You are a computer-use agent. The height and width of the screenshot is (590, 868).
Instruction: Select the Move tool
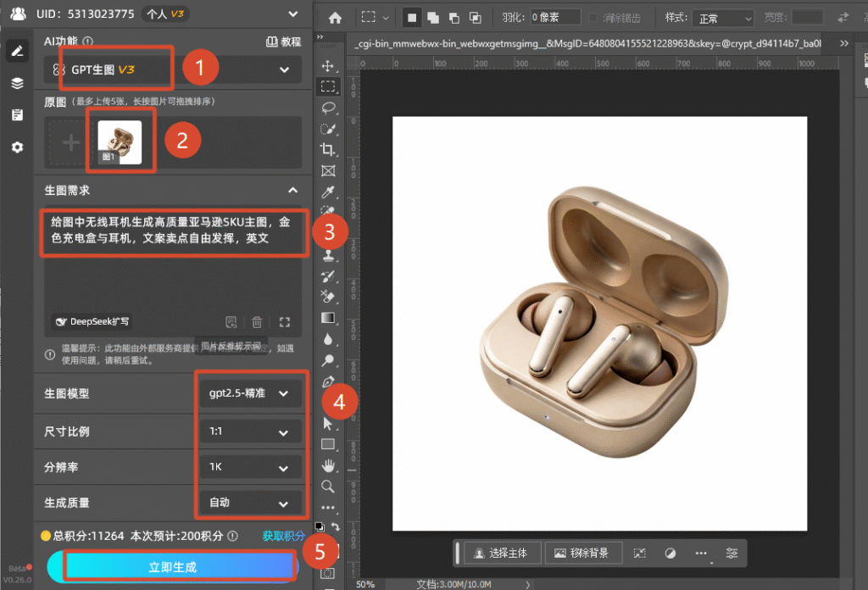tap(328, 65)
